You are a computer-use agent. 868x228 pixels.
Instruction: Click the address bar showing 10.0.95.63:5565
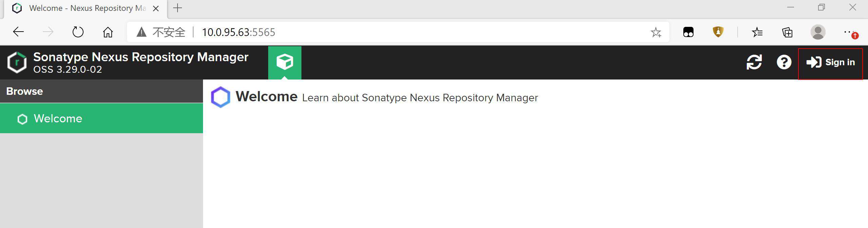(x=398, y=32)
